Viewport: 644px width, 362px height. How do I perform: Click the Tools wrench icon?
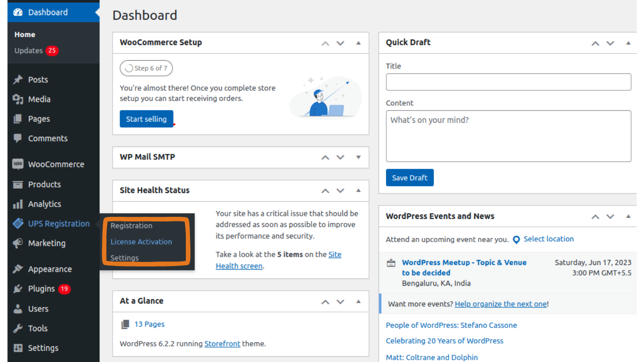[18, 328]
